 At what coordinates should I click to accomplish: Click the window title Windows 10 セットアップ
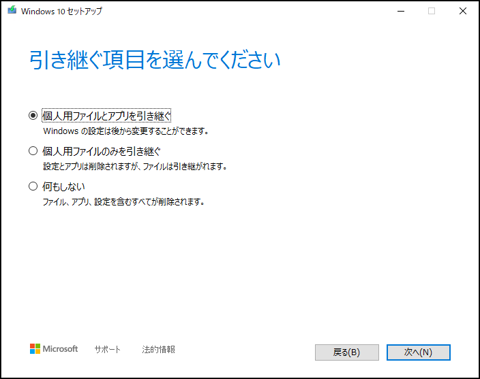(62, 11)
